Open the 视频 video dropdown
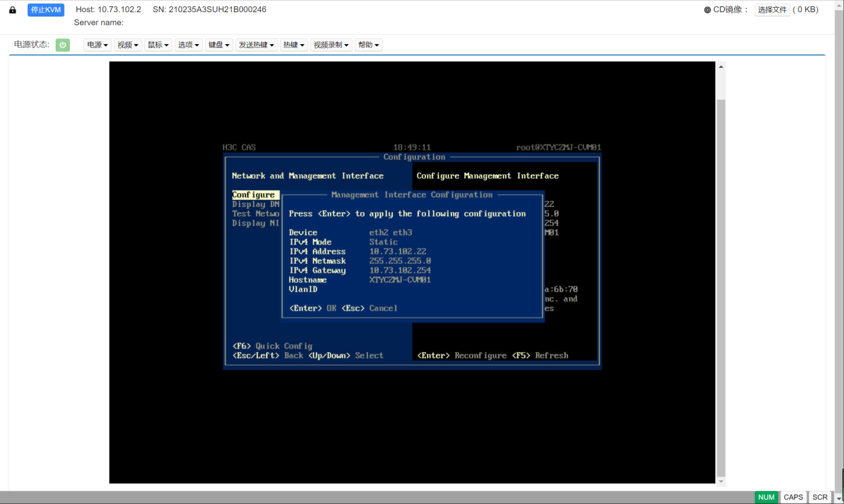This screenshot has height=504, width=844. tap(128, 45)
